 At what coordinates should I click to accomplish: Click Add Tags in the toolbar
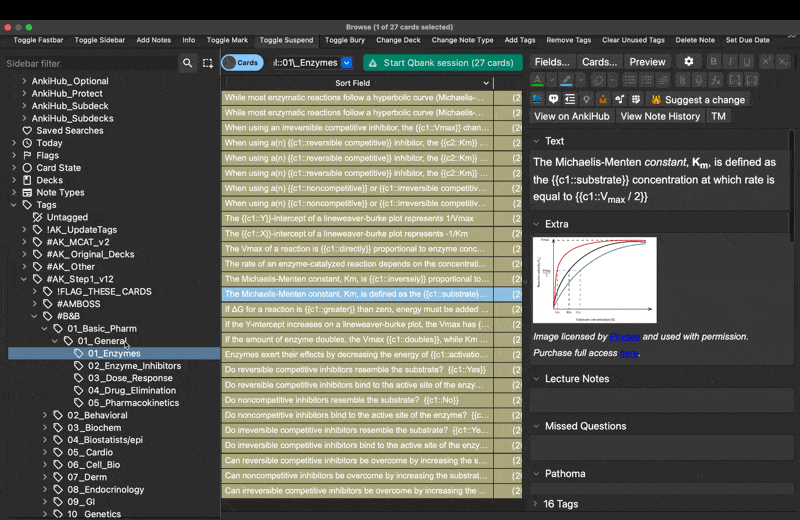(x=519, y=40)
